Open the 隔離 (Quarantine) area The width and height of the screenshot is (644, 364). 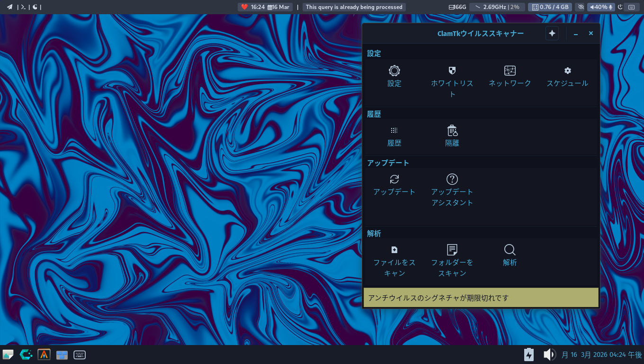pos(452,136)
